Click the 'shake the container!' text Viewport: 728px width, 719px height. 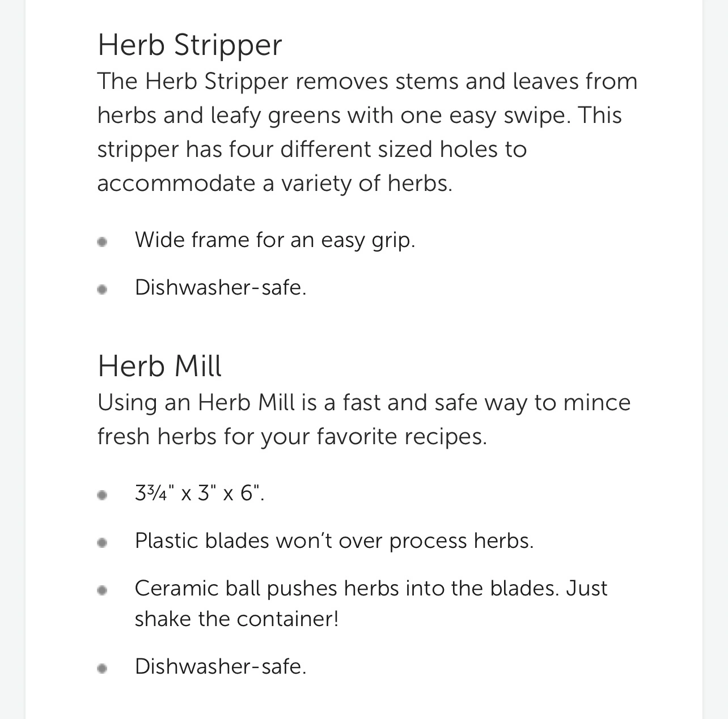[x=236, y=619]
